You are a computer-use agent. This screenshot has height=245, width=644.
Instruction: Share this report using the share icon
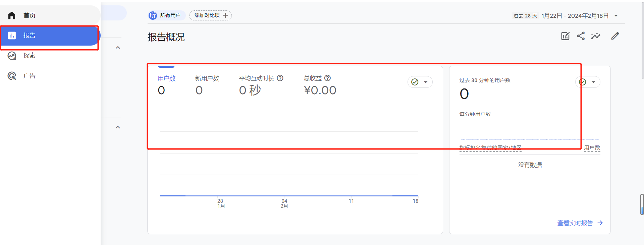pos(581,36)
